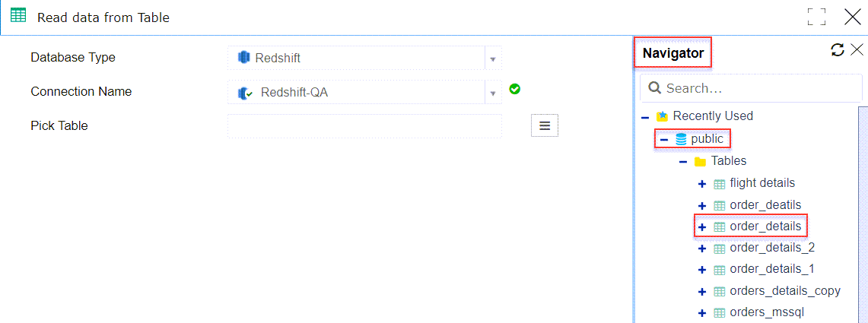
Task: Collapse the Tables folder node
Action: pyautogui.click(x=684, y=161)
